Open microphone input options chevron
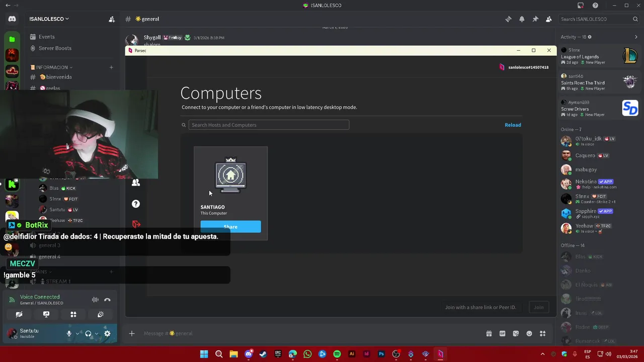This screenshot has width=644, height=362. pos(77,333)
